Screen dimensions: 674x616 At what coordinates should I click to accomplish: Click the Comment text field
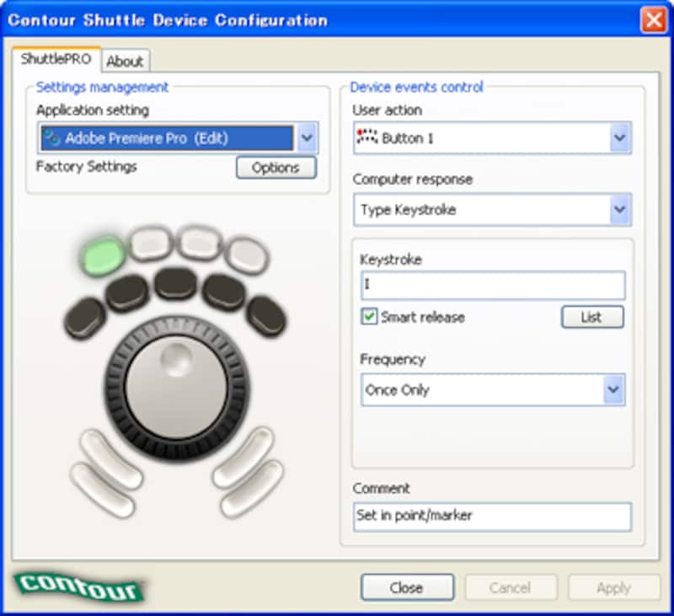click(492, 517)
